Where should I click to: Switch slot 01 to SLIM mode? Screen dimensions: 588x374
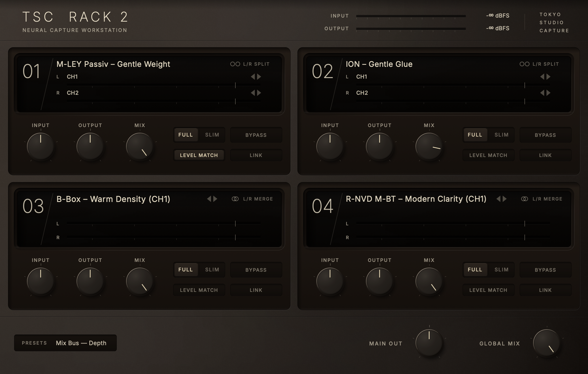click(x=212, y=135)
